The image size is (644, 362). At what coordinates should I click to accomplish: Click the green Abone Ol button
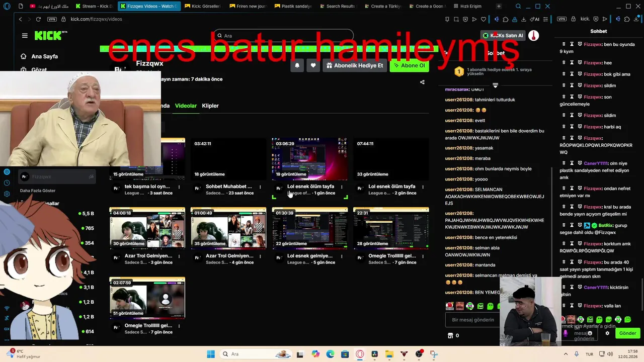[409, 65]
